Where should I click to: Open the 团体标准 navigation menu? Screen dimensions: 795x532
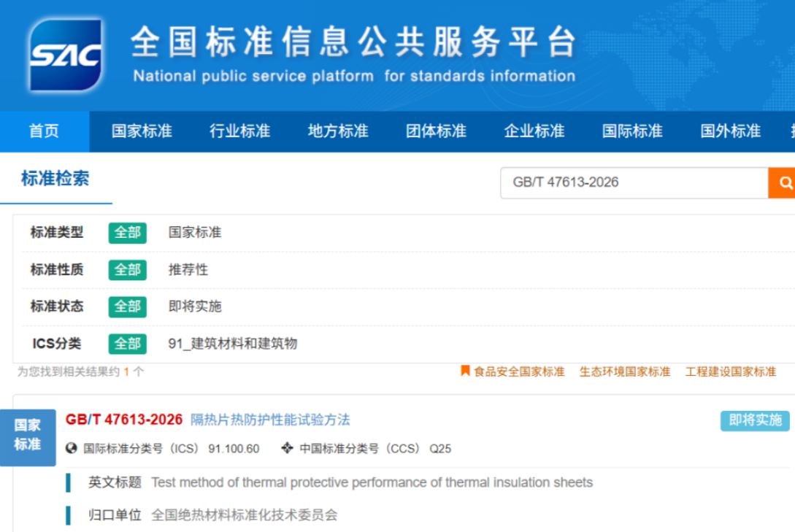(436, 131)
